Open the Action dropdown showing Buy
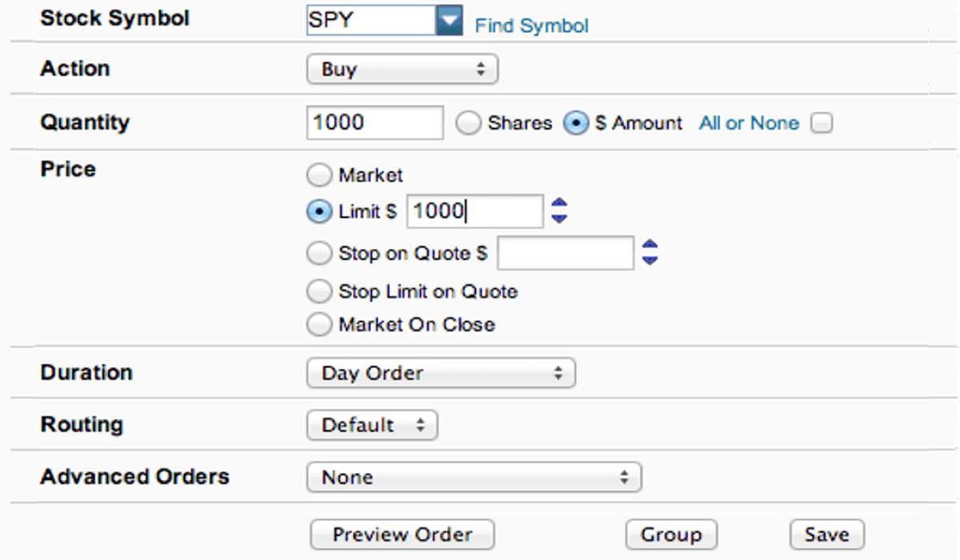The width and height of the screenshot is (960, 560). [402, 70]
